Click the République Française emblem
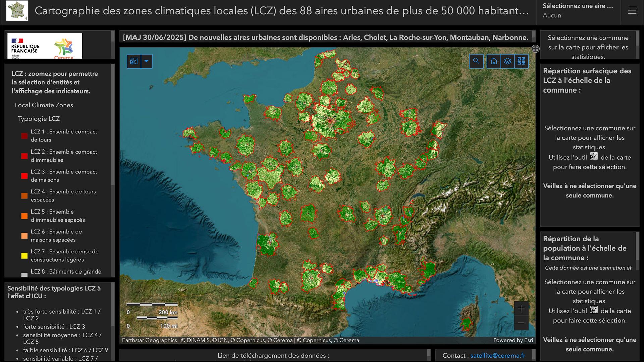The width and height of the screenshot is (644, 362). (x=25, y=46)
